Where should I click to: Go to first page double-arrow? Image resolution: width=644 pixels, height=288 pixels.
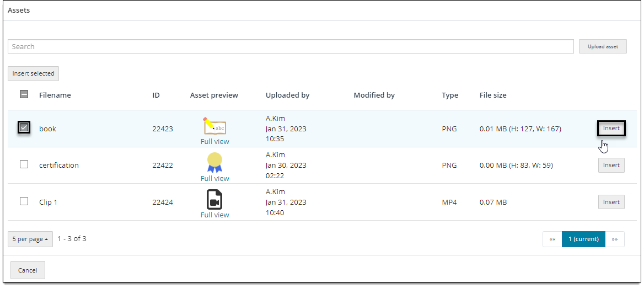pos(552,239)
